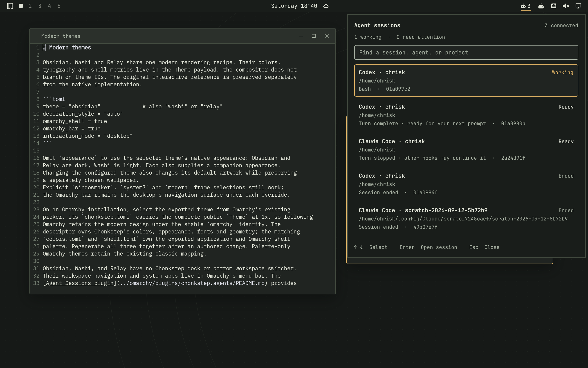Select the ended Codex session 01a0984f
Screen dimensions: 588x368
click(x=466, y=184)
